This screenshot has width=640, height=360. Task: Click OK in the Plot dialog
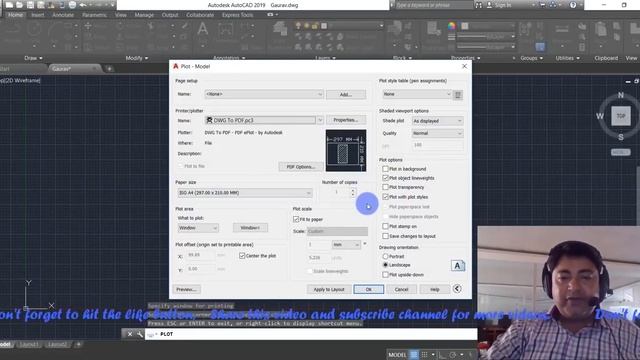[369, 289]
